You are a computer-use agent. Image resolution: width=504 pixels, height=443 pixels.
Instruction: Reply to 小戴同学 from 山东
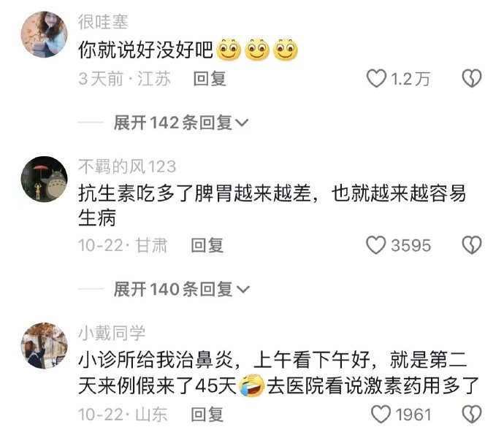[x=207, y=415]
